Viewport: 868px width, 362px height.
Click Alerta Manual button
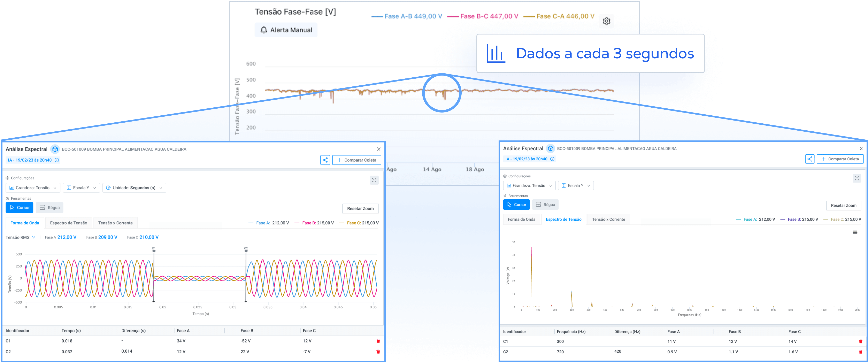(286, 30)
